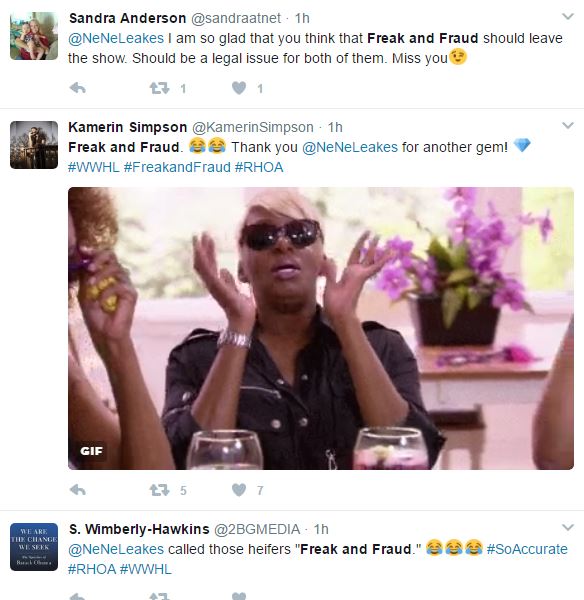Click the GIF badge label

click(x=91, y=451)
